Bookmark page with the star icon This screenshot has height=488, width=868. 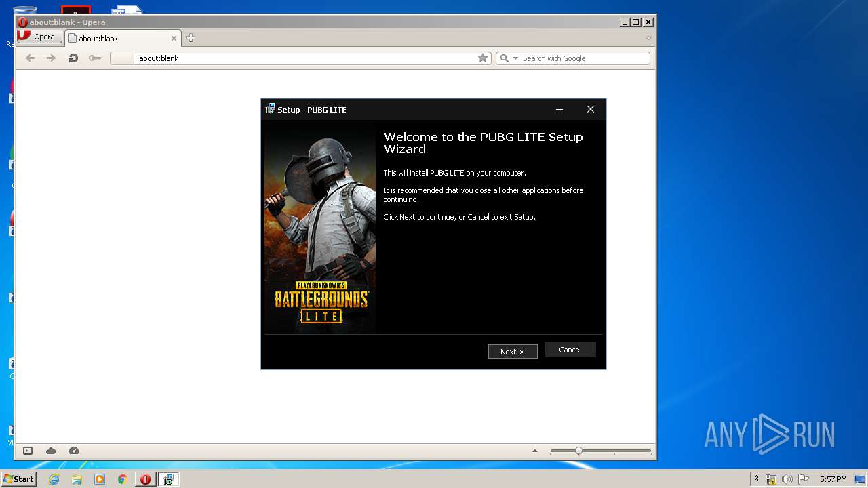[483, 58]
